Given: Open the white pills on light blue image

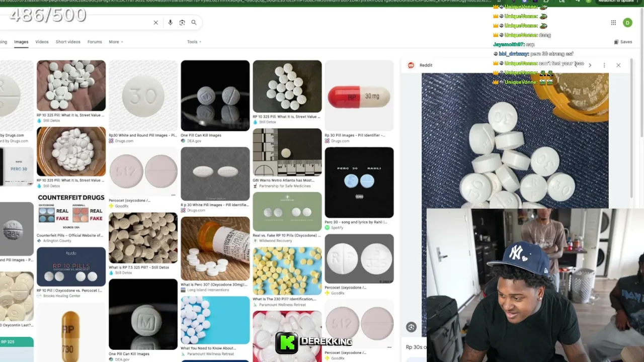Looking at the screenshot, I should point(215,320).
